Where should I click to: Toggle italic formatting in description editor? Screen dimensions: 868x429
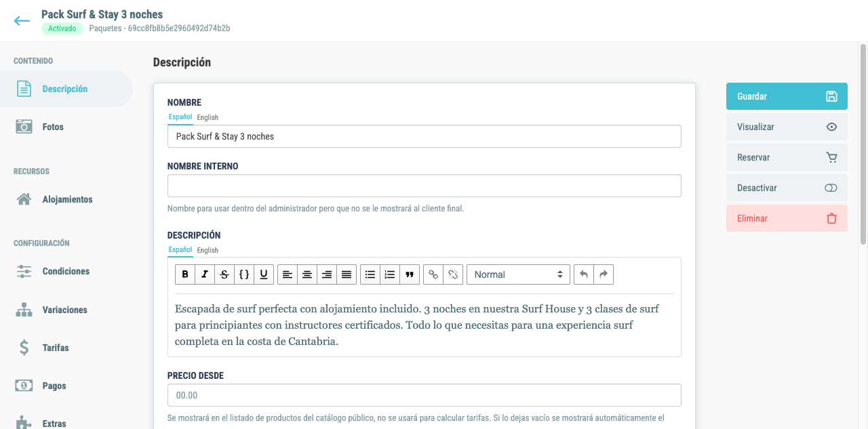click(x=205, y=274)
